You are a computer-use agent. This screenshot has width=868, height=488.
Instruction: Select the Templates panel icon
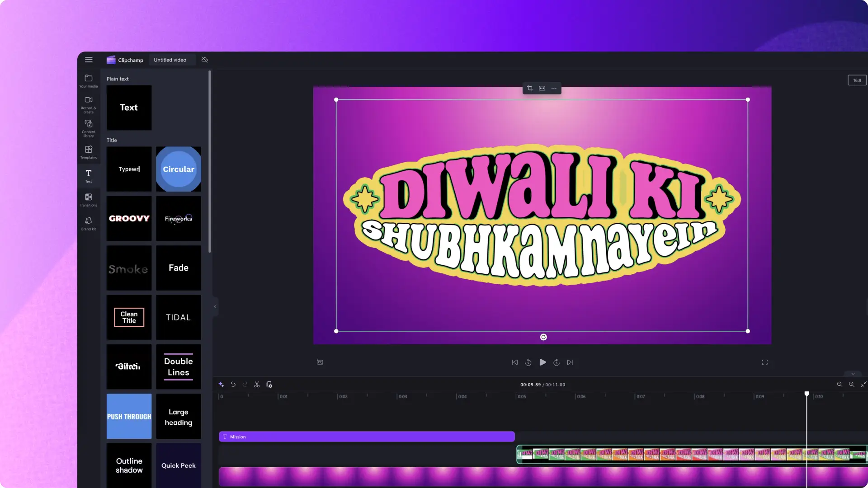pos(88,152)
